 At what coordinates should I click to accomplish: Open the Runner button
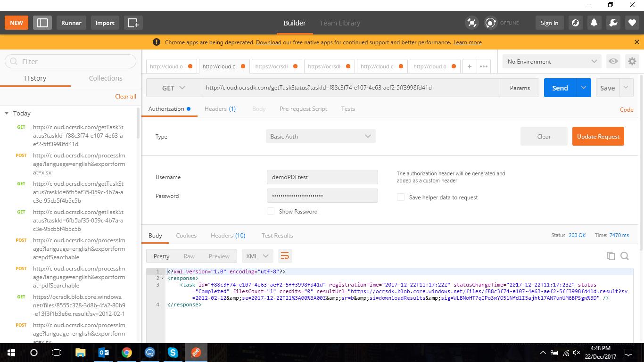pos(71,23)
